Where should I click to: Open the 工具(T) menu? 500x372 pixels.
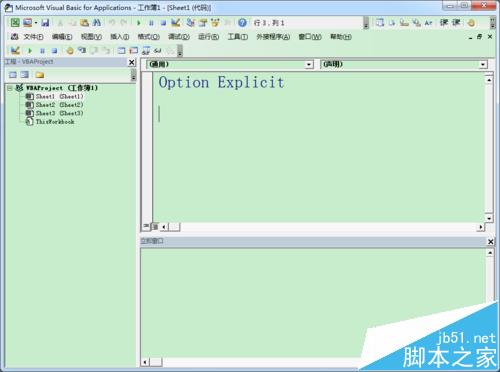pyautogui.click(x=238, y=37)
